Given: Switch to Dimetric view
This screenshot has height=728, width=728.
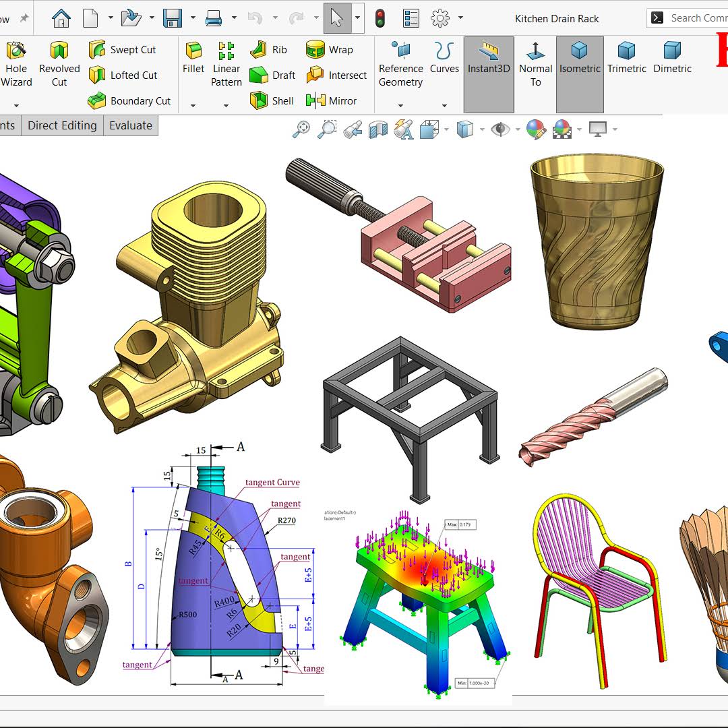Looking at the screenshot, I should (x=672, y=57).
